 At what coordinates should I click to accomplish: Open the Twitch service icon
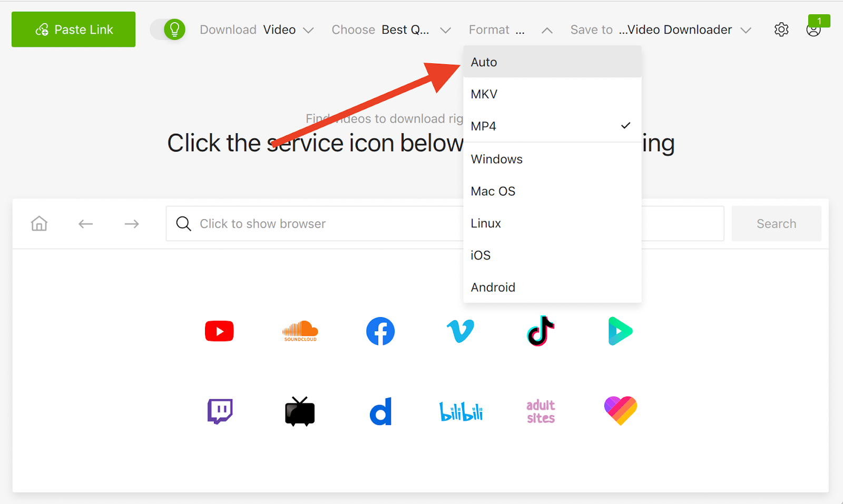coord(220,411)
